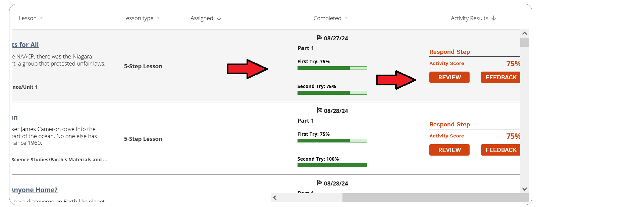Image resolution: width=644 pixels, height=207 pixels.
Task: Click REVIEW button for the 08/27/24 lesson
Action: point(449,77)
